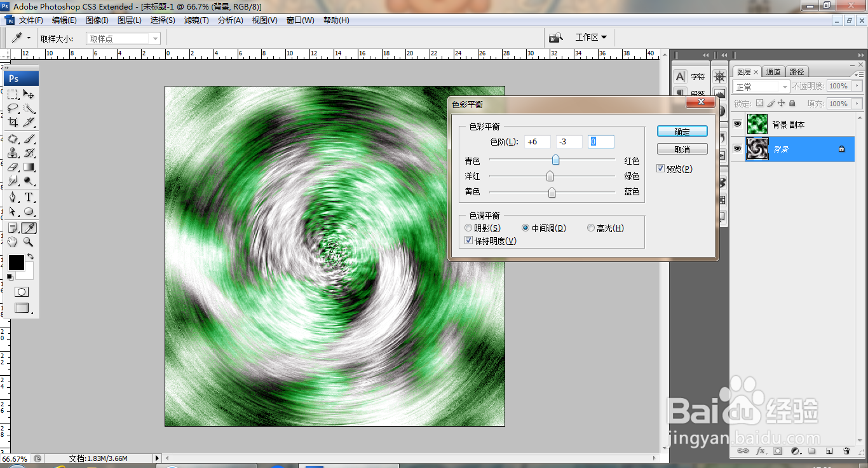This screenshot has height=468, width=868.
Task: Swap foreground and background colors
Action: point(31,256)
